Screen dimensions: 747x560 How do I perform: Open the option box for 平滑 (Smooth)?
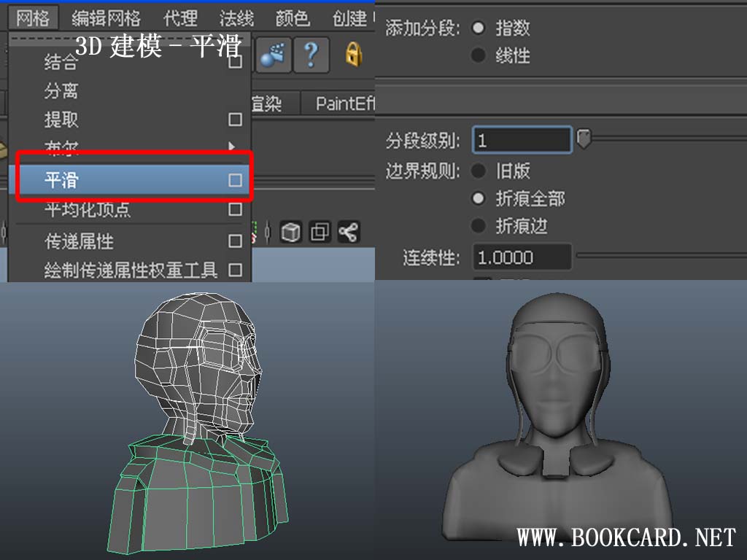pos(235,180)
